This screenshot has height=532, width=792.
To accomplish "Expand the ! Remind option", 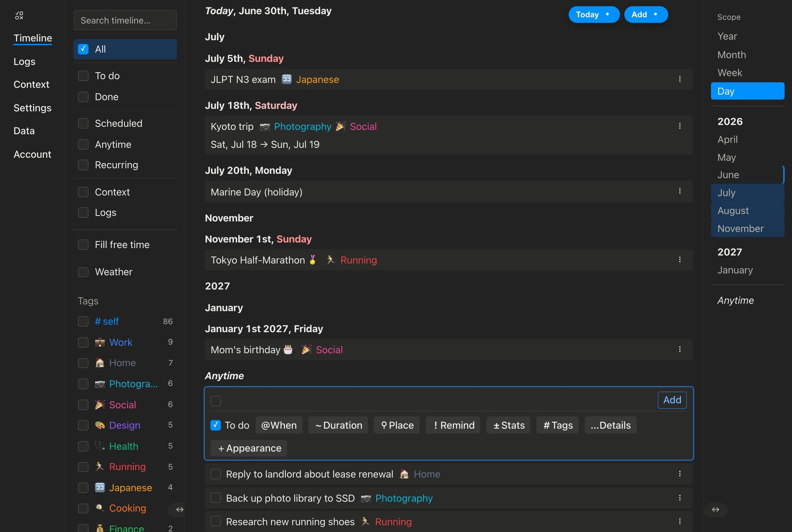I will (x=453, y=425).
